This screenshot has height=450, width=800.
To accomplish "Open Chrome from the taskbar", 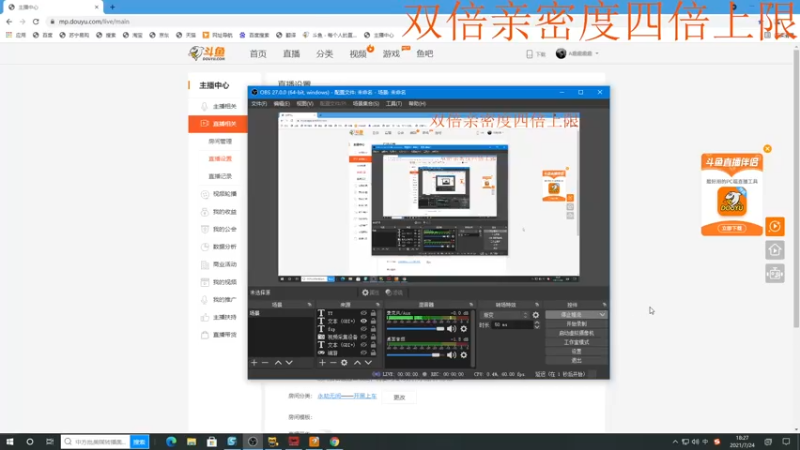I will point(334,441).
